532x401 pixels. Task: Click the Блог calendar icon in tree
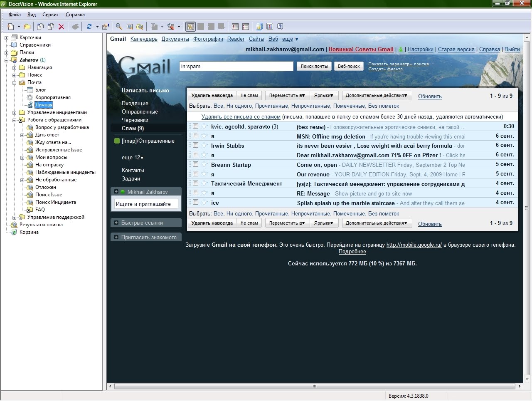tap(30, 90)
